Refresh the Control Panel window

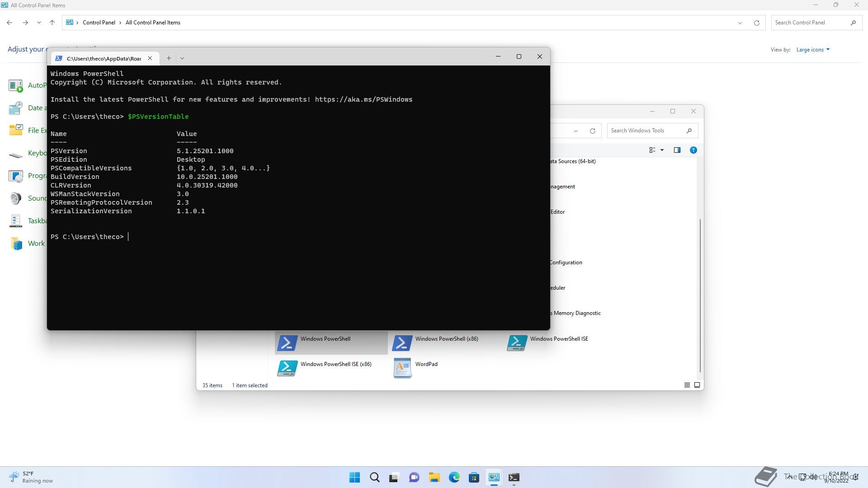click(756, 23)
